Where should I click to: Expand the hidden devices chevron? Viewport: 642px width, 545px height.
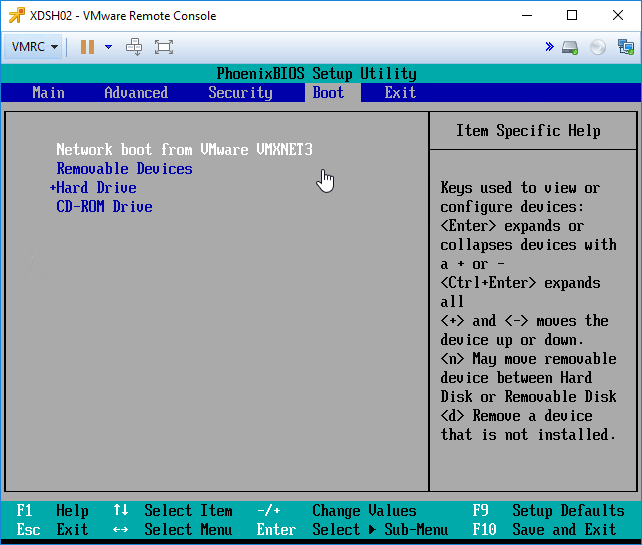(x=550, y=47)
